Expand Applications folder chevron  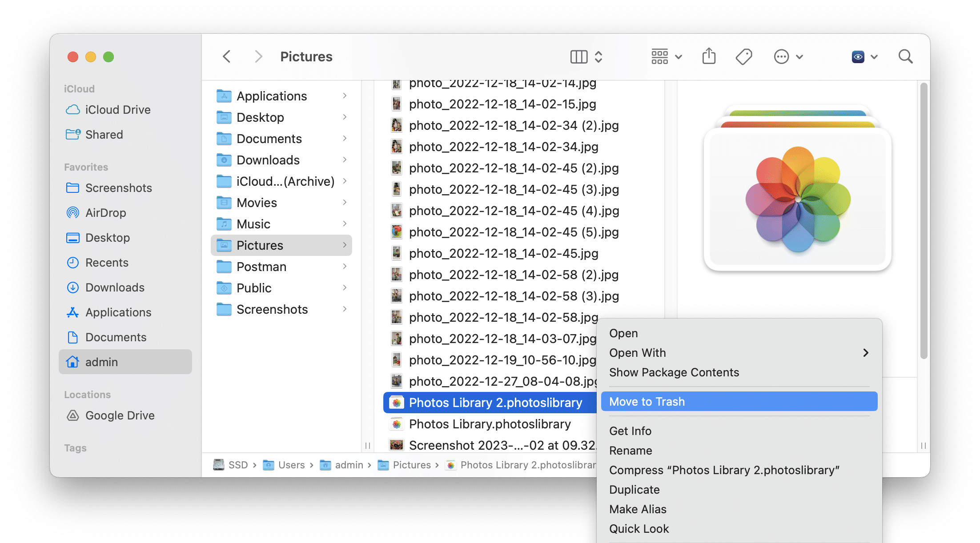coord(346,96)
